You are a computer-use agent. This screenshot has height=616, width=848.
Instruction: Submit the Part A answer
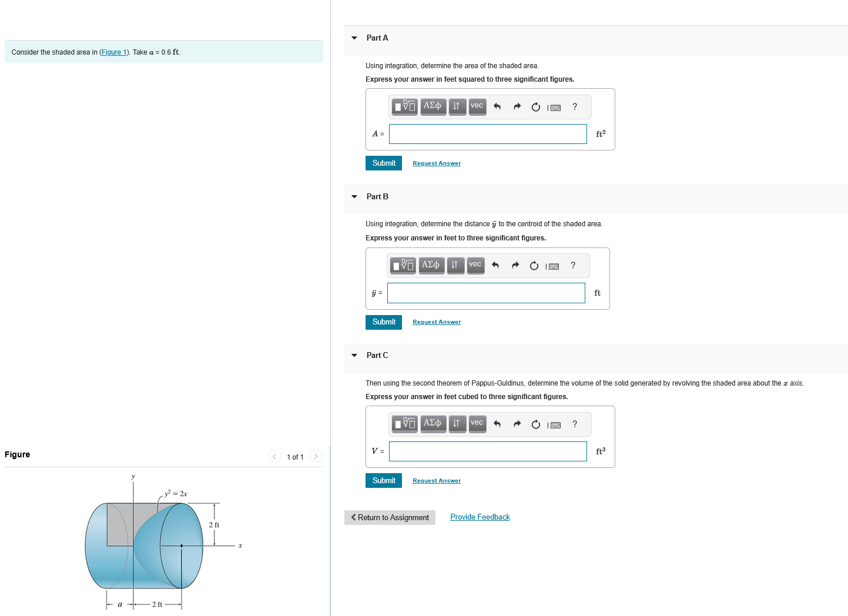click(383, 163)
